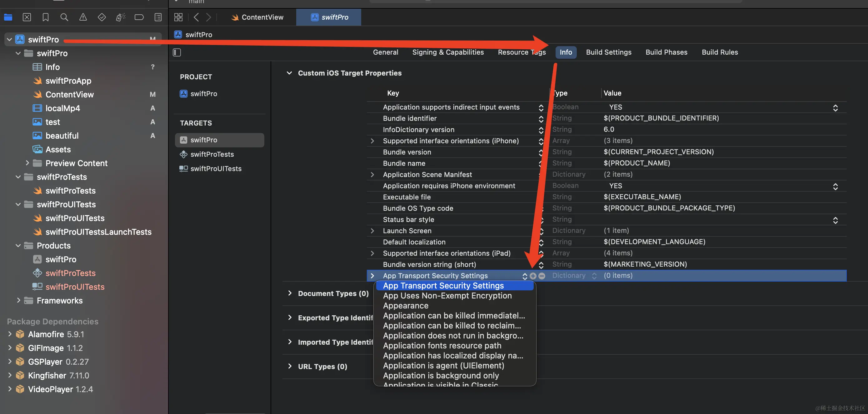Open the source control navigator icon
This screenshot has height=414, width=868.
click(27, 17)
